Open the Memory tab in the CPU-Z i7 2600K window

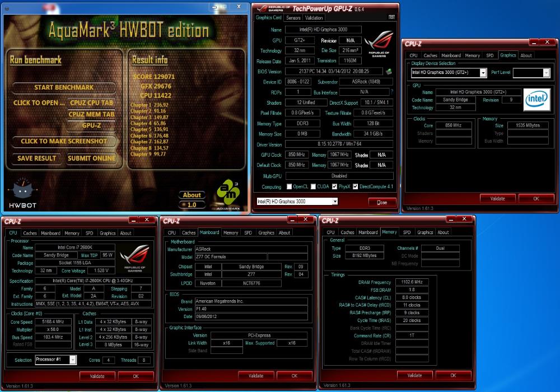coord(72,233)
